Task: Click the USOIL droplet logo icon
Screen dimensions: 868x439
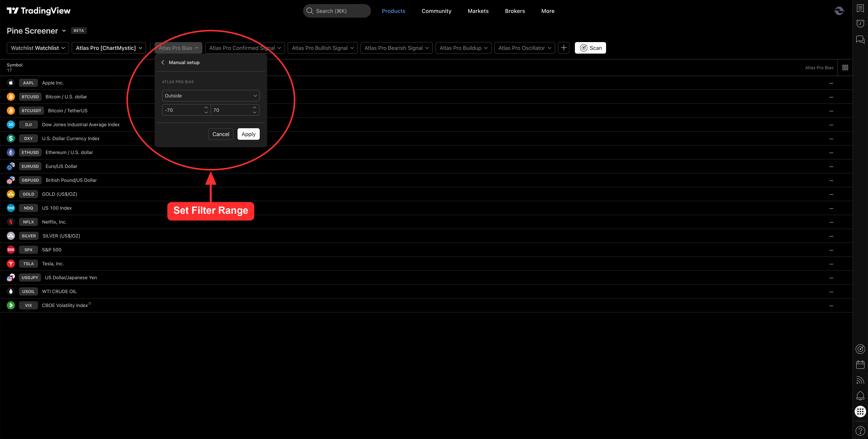Action: pos(11,292)
